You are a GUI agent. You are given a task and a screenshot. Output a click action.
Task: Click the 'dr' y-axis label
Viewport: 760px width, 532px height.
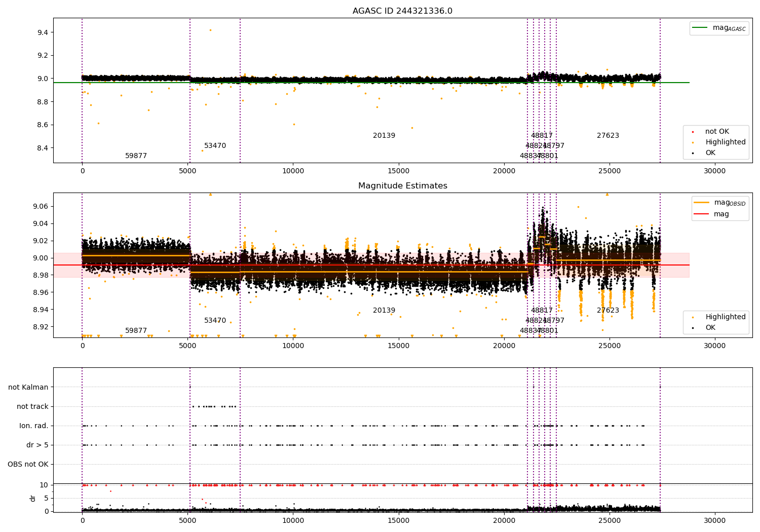coord(33,498)
